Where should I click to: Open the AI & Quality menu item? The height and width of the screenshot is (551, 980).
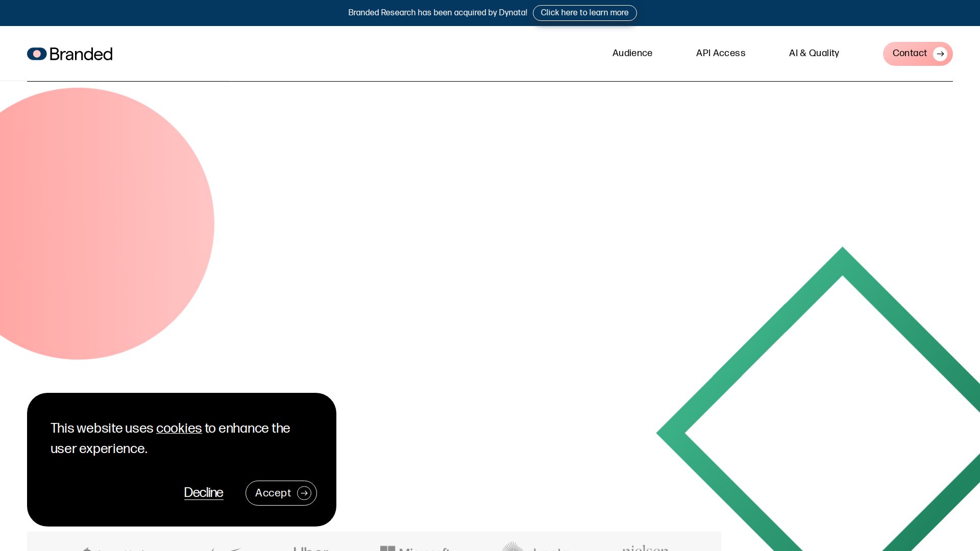pyautogui.click(x=814, y=53)
